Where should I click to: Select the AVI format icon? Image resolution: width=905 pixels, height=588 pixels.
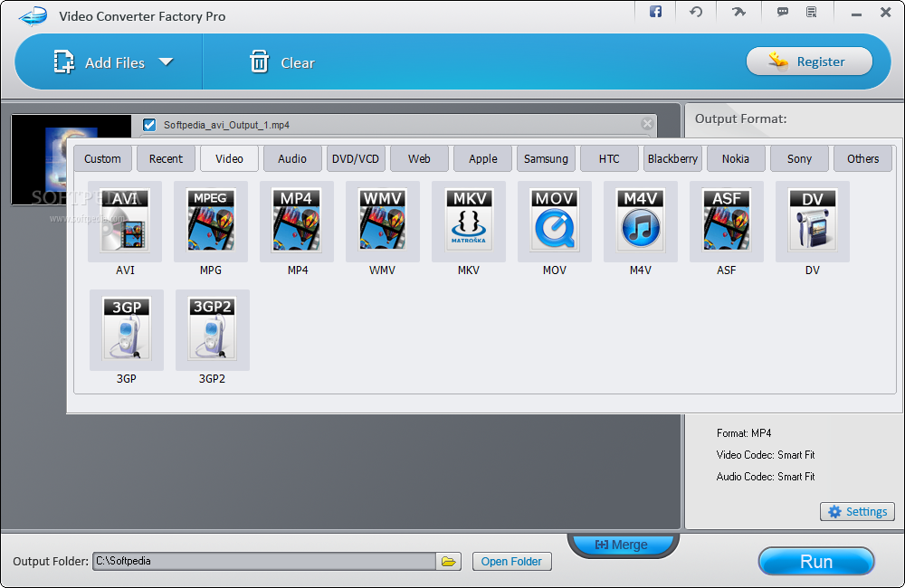pyautogui.click(x=125, y=222)
